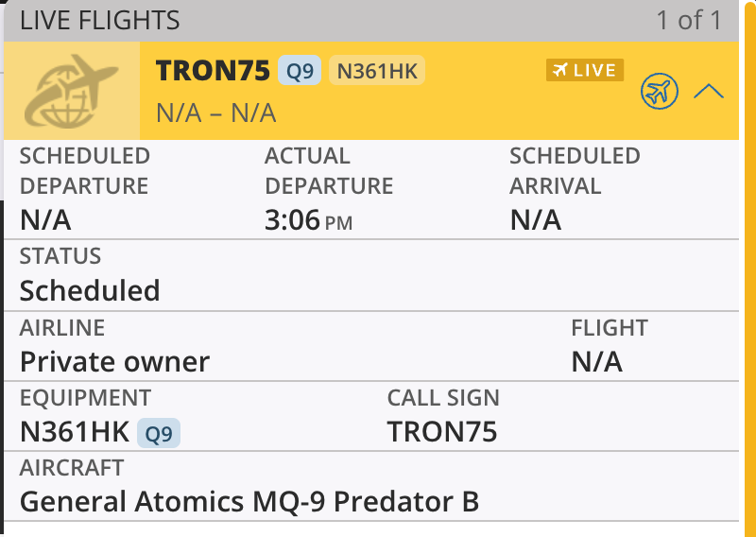Click the globe airline logo thumbnail
The height and width of the screenshot is (537, 756).
point(72,92)
